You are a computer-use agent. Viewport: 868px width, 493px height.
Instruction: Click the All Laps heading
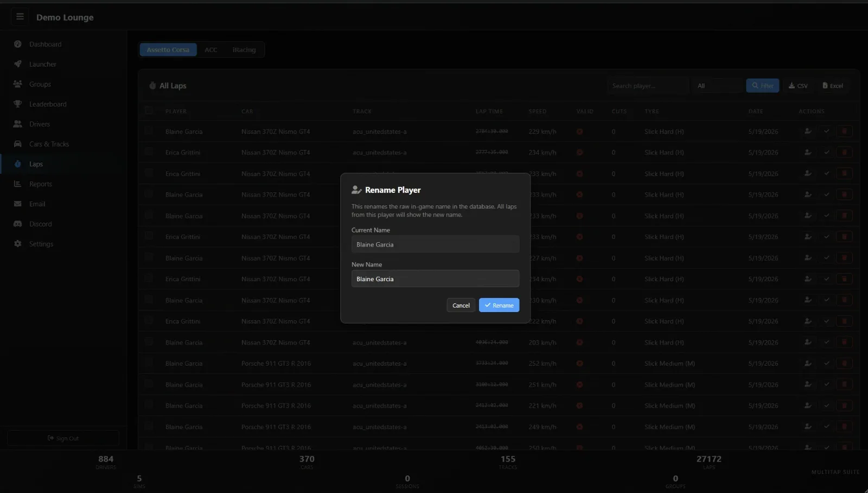pos(173,86)
